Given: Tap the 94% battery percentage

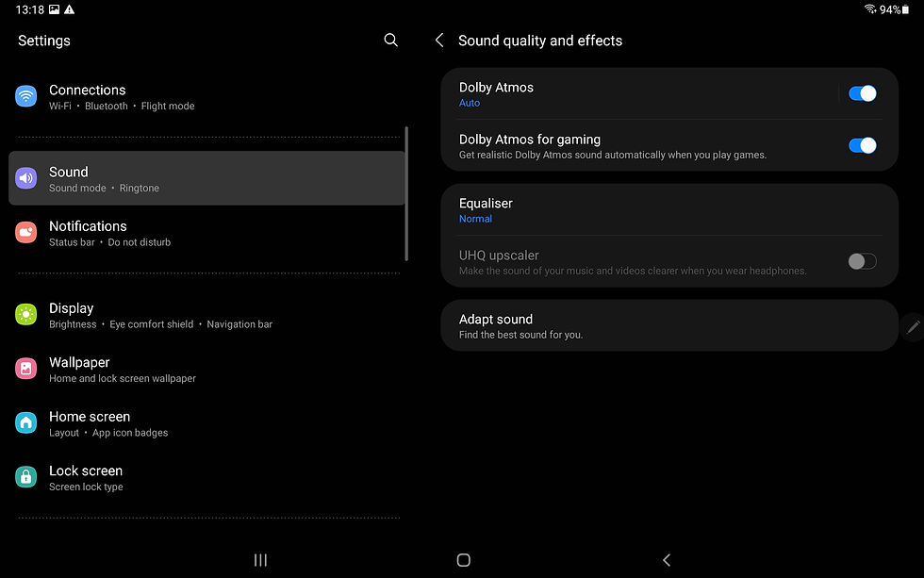Looking at the screenshot, I should 890,9.
